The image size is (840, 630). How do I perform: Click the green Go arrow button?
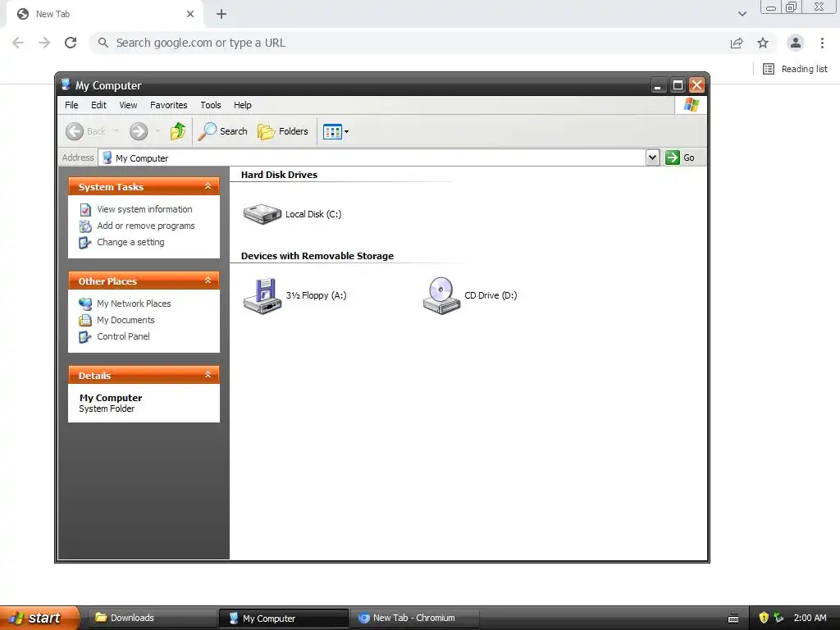[673, 157]
